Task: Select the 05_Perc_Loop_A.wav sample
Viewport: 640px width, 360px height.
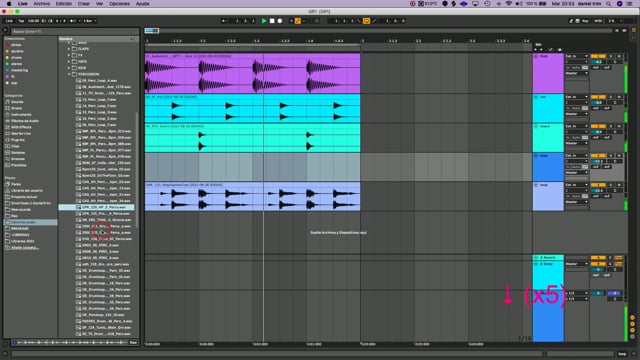Action: pos(99,80)
